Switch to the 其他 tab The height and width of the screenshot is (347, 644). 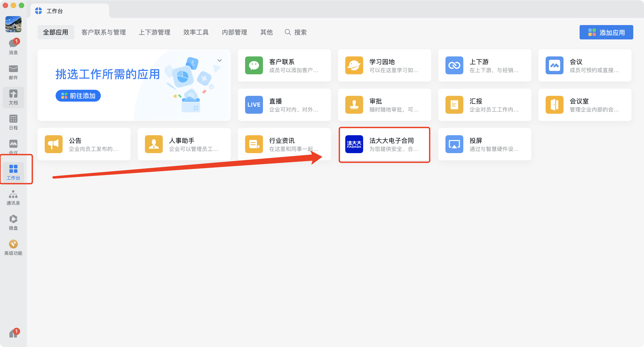click(x=267, y=32)
